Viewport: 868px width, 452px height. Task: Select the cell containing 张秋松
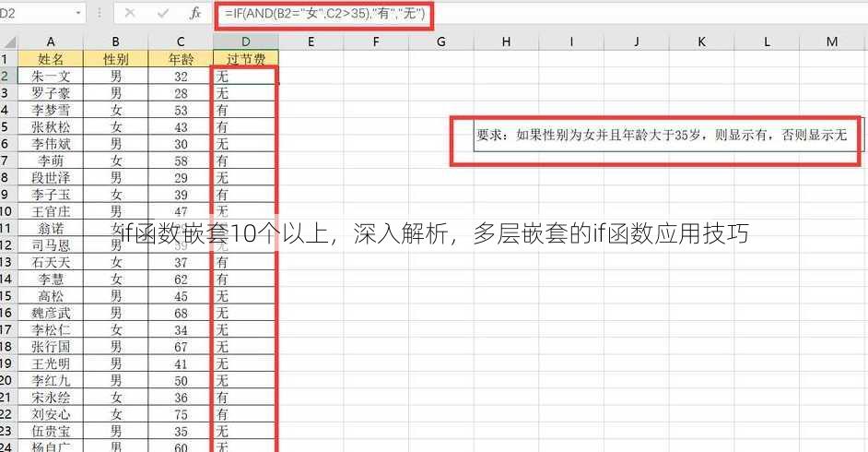[x=51, y=126]
